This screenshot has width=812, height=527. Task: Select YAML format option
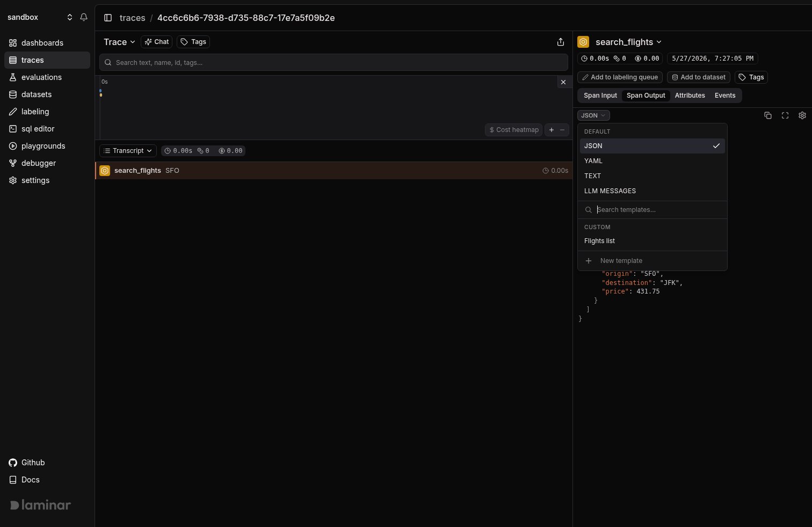(x=653, y=161)
